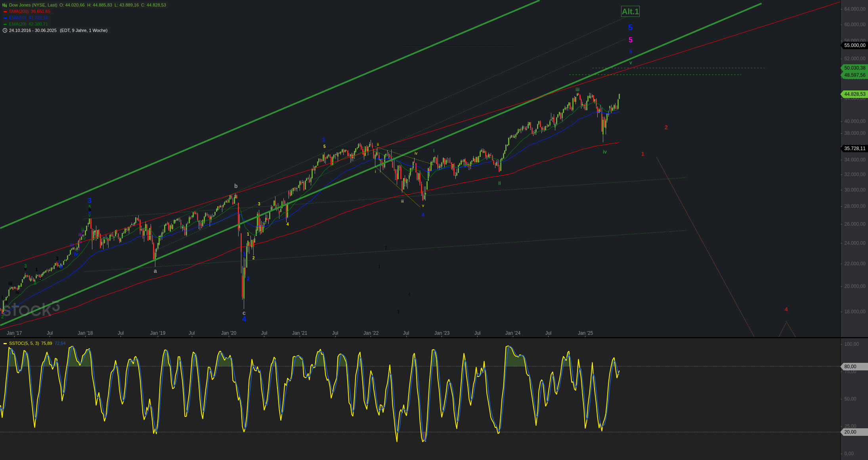Click the (EDT, 9 Jahre, 1 Woche) interval text
The image size is (868, 460).
pyautogui.click(x=84, y=31)
